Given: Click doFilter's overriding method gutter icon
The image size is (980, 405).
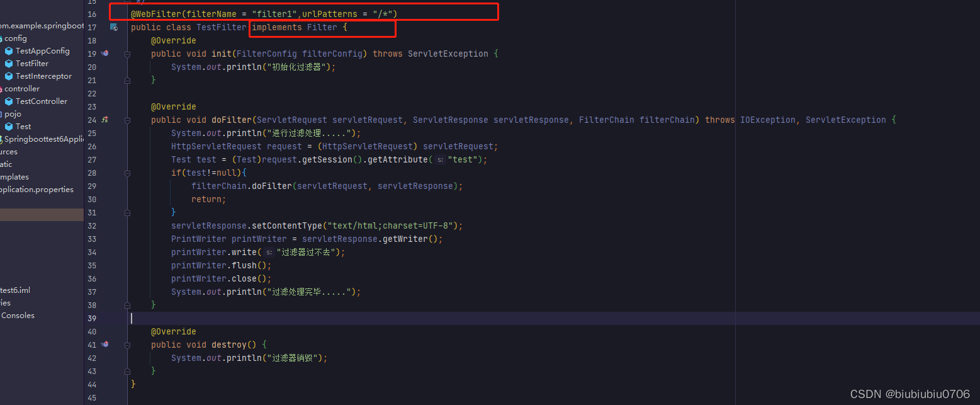Looking at the screenshot, I should tap(104, 120).
